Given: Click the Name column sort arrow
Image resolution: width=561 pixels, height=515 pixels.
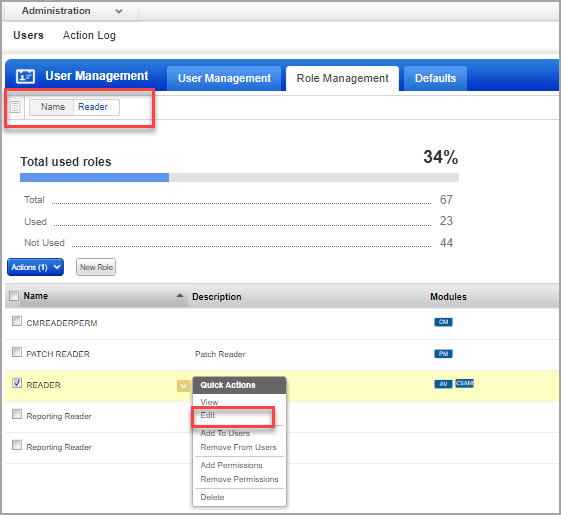Looking at the screenshot, I should [180, 296].
